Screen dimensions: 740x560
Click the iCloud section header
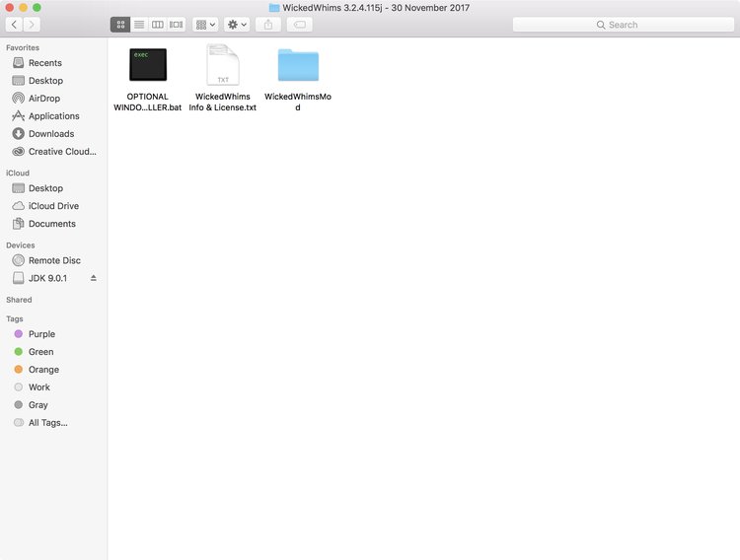point(18,174)
